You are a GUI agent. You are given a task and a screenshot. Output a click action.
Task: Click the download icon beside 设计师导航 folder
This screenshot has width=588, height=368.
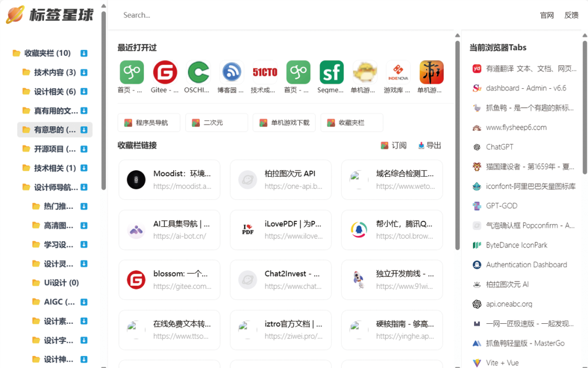pyautogui.click(x=83, y=187)
